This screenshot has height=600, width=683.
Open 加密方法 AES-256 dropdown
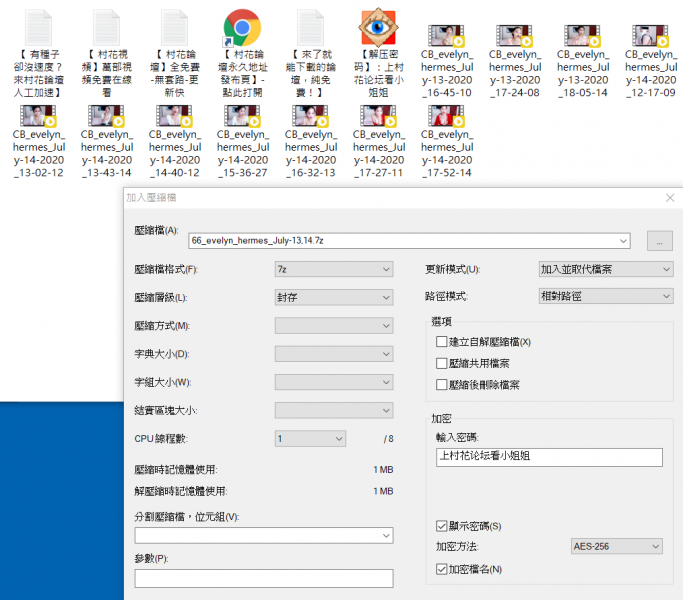coord(615,547)
